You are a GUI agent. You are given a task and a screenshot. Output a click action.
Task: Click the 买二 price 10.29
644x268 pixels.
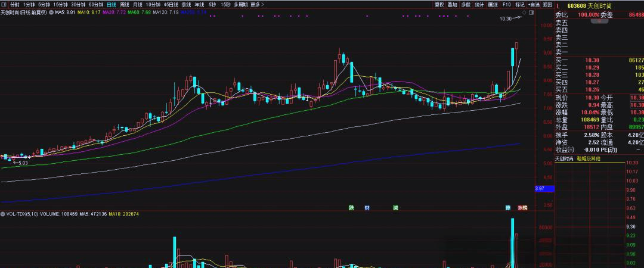(x=593, y=68)
